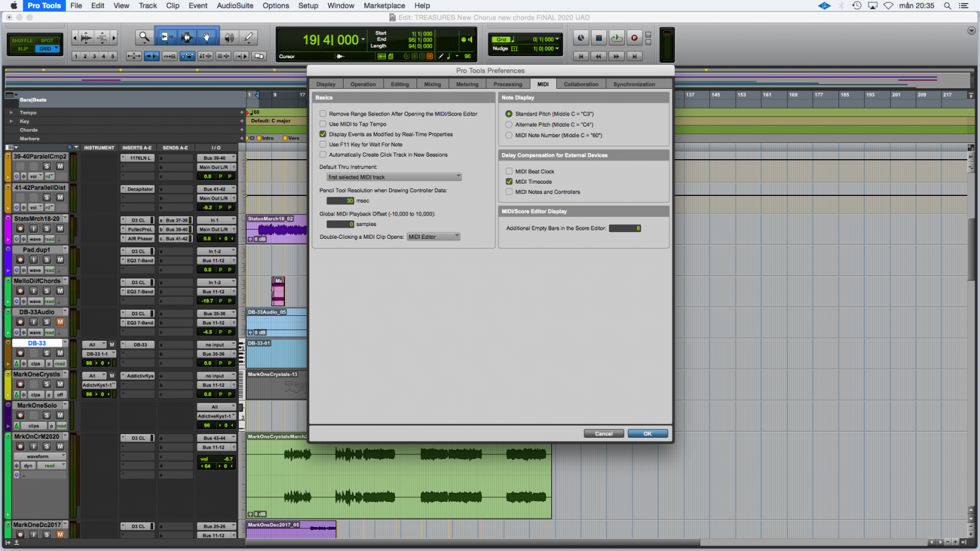The height and width of the screenshot is (551, 980).
Task: Open the Double-Clicking MIDI Clip Opens dropdown
Action: [433, 237]
